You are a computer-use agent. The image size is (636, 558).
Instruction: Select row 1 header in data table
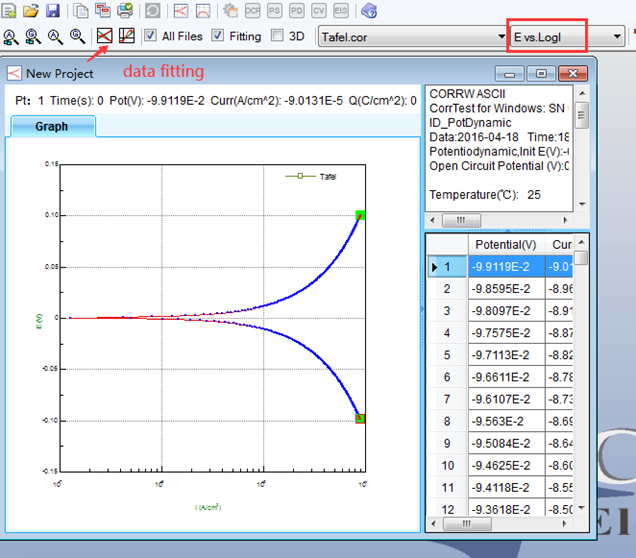(x=447, y=266)
